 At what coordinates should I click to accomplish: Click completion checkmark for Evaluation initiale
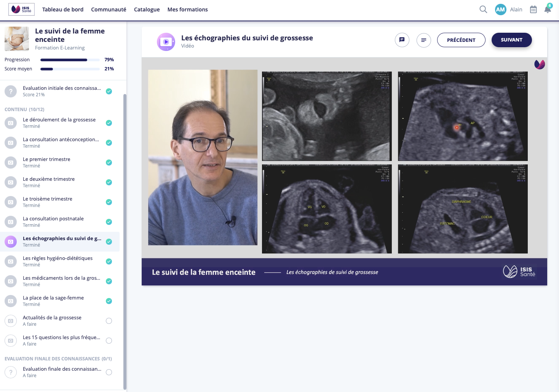tap(109, 91)
